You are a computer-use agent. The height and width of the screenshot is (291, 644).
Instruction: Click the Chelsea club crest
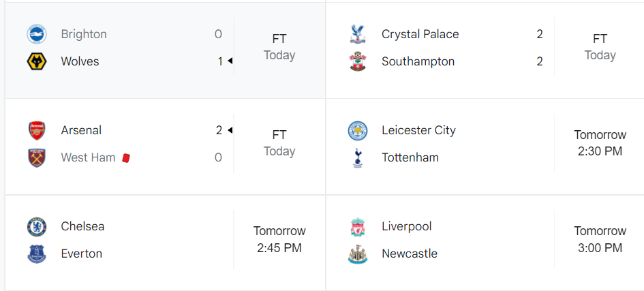(37, 226)
